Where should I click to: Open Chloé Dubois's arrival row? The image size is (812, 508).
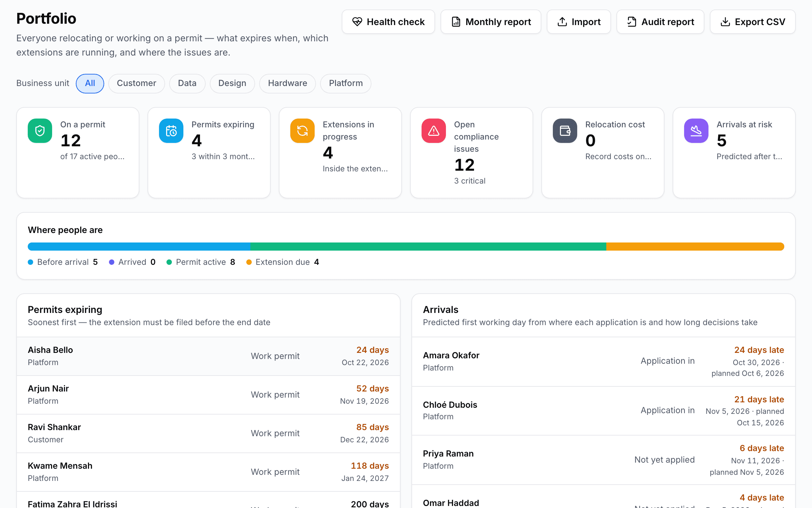point(604,411)
